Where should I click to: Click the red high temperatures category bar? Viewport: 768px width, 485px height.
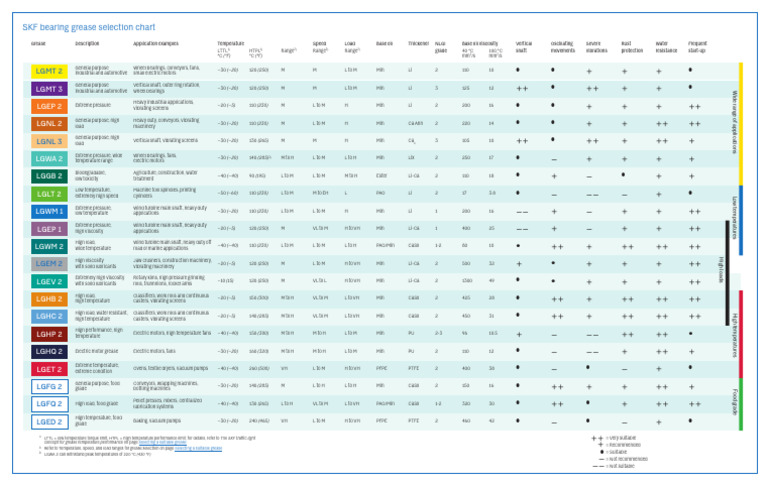coord(741,334)
